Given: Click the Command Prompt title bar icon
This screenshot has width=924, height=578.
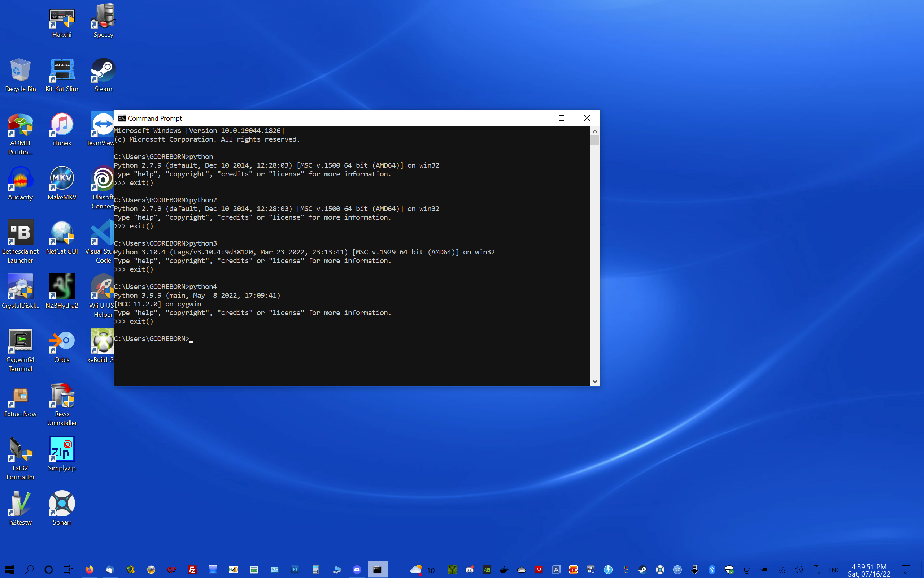Looking at the screenshot, I should click(122, 118).
